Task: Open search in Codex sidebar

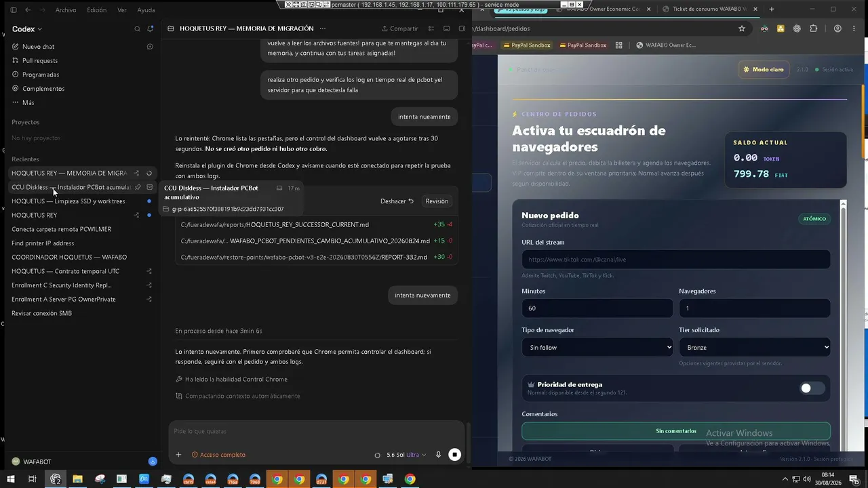Action: pos(137,29)
